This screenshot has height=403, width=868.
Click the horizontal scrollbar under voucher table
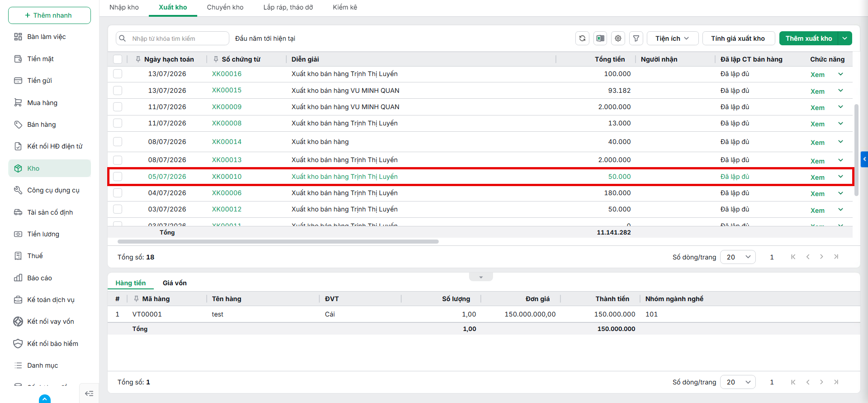coord(278,242)
